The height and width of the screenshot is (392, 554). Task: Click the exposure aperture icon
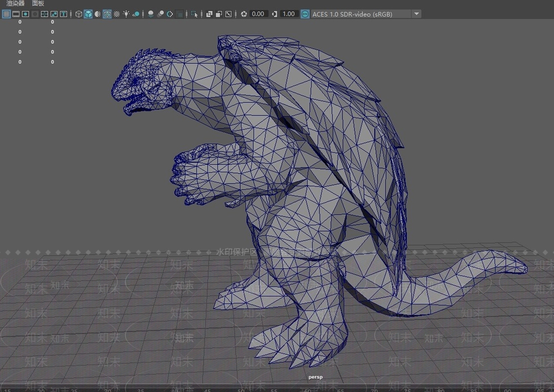(244, 14)
